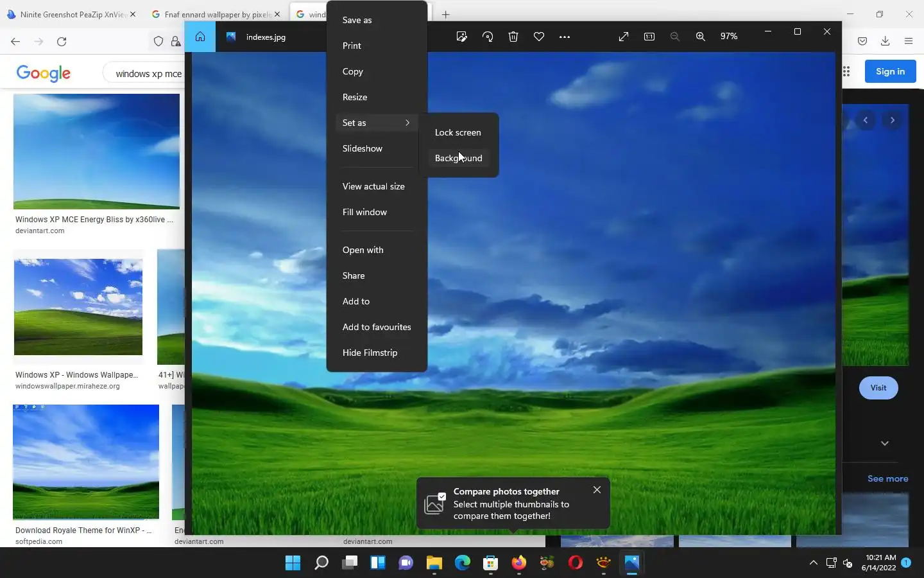Viewport: 924px width, 578px height.
Task: Open Firefox downloads icon
Action: point(886,42)
